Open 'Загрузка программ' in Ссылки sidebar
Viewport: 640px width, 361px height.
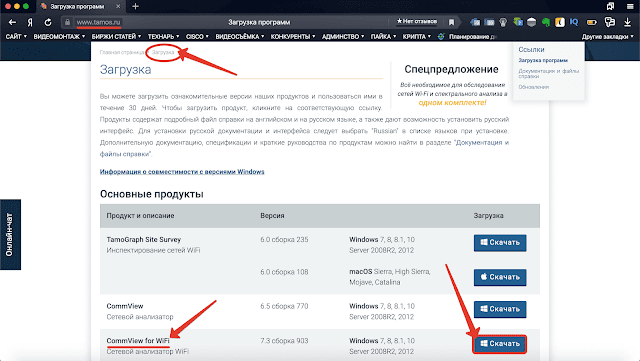[x=543, y=60]
